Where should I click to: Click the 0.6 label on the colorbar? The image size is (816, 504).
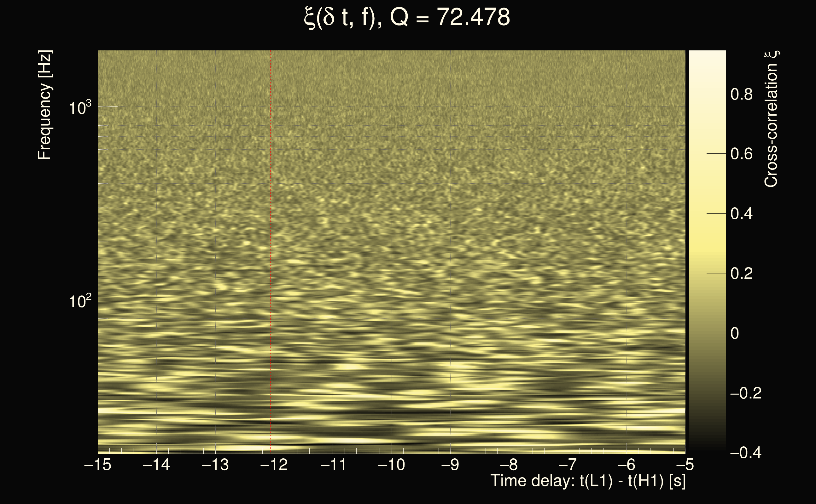[x=741, y=154]
